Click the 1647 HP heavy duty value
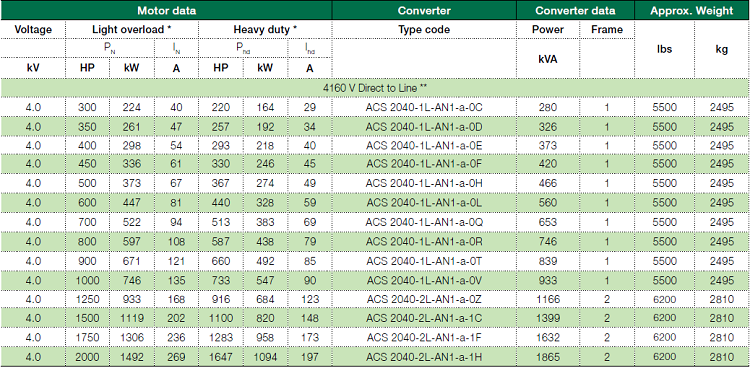This screenshot has height=368, width=750. (x=221, y=357)
